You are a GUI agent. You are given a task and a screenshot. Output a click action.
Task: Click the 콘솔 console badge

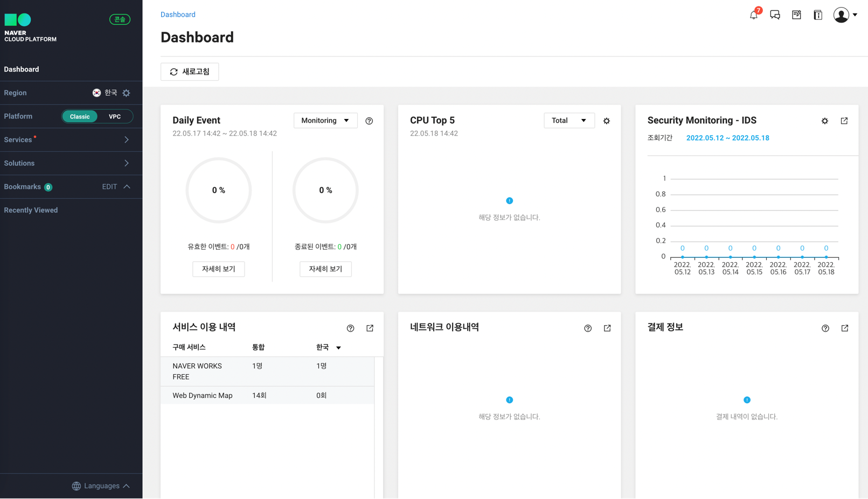tap(120, 19)
